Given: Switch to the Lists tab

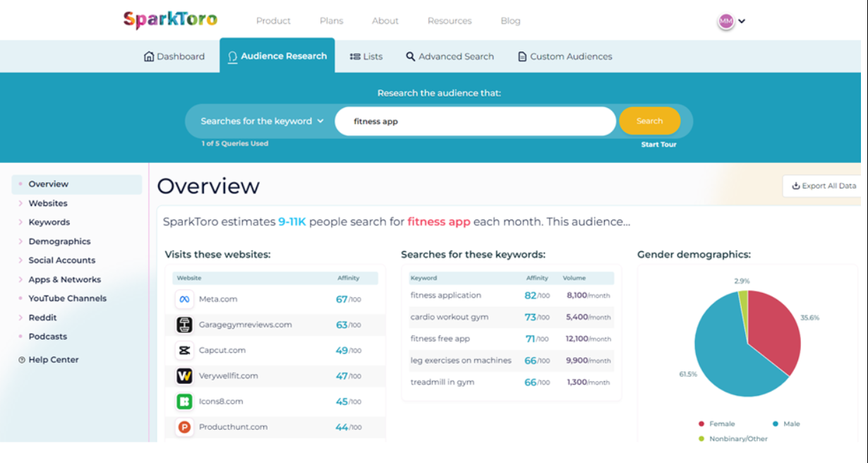Looking at the screenshot, I should tap(366, 56).
